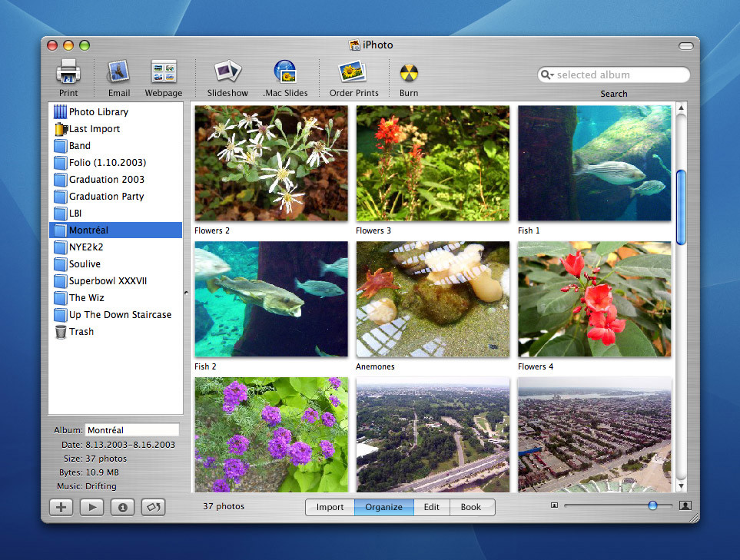Click the Fish 1 caption text
Screen dimensions: 740x560
pyautogui.click(x=529, y=230)
